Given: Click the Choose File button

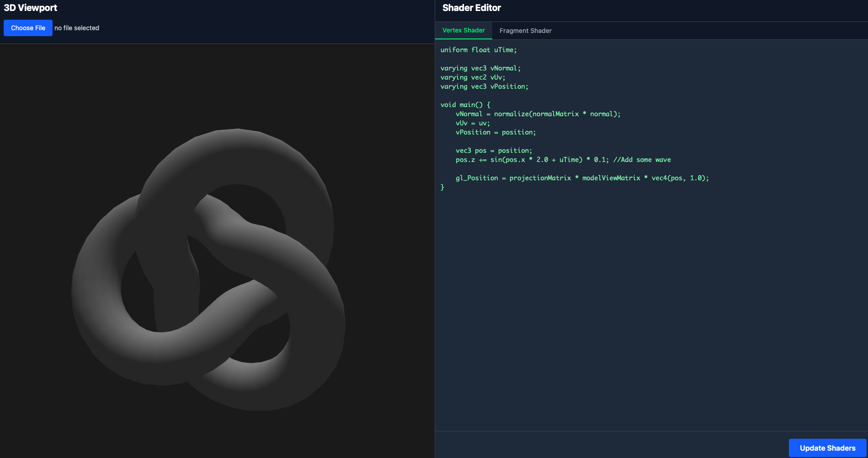Looking at the screenshot, I should (28, 28).
